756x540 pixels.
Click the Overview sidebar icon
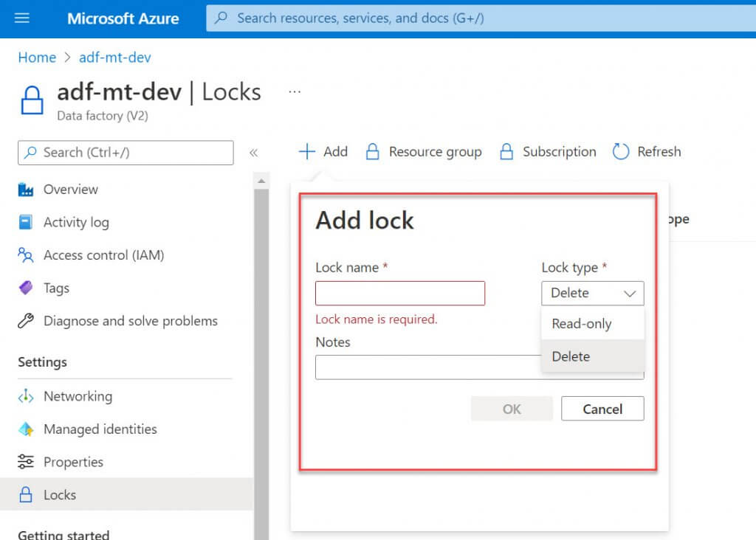pos(26,190)
